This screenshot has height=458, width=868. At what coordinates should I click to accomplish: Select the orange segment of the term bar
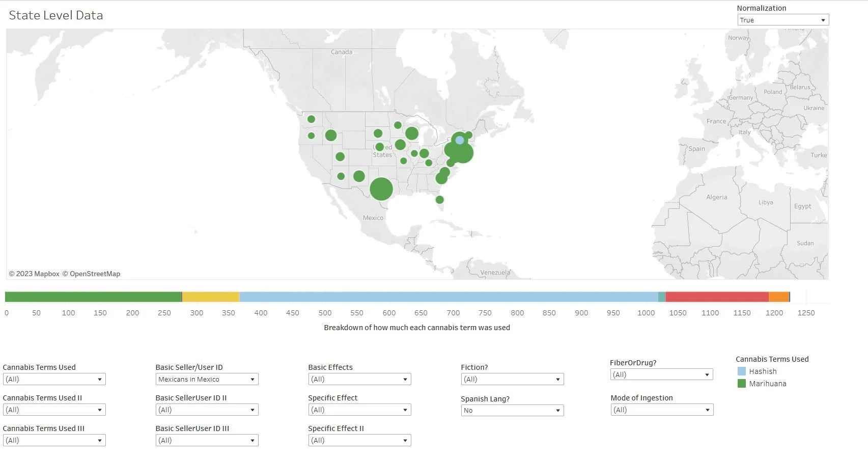coord(779,297)
